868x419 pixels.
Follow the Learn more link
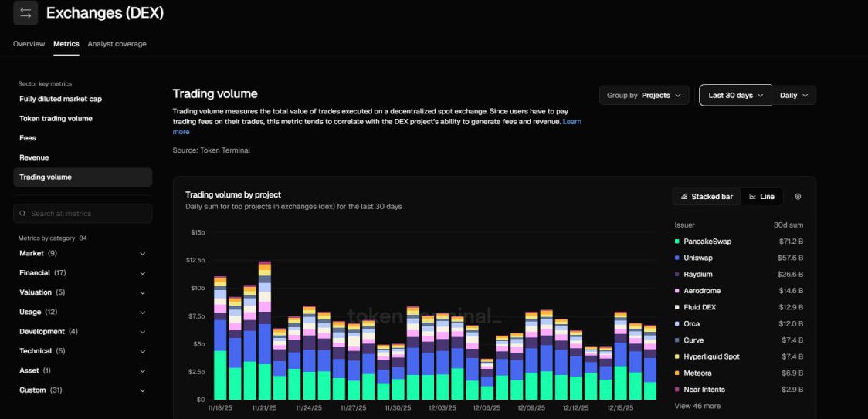(x=571, y=121)
